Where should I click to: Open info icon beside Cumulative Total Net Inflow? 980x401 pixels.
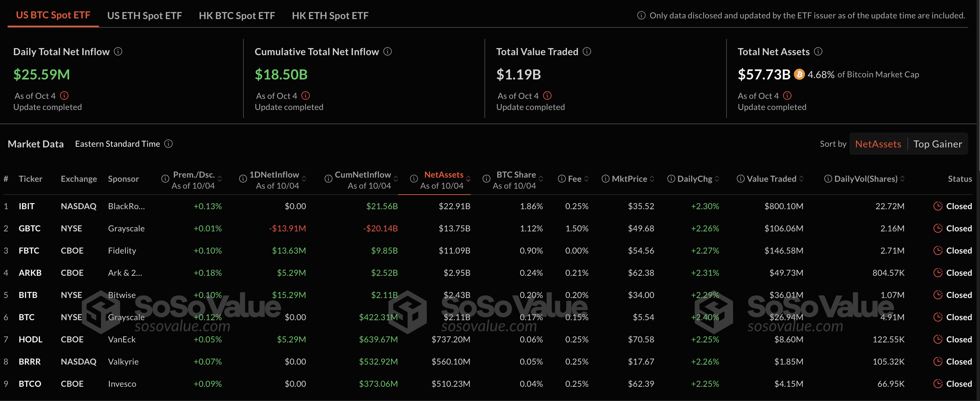pyautogui.click(x=387, y=51)
